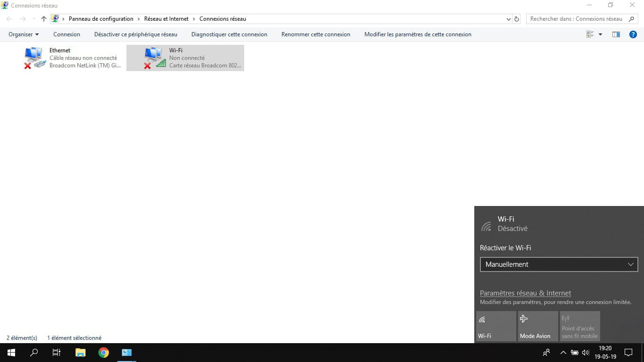Click the battery tray icon
The width and height of the screenshot is (644, 362).
tap(575, 353)
